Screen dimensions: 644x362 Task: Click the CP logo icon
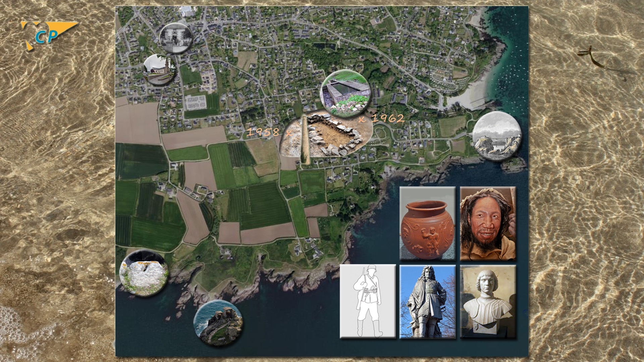point(49,36)
